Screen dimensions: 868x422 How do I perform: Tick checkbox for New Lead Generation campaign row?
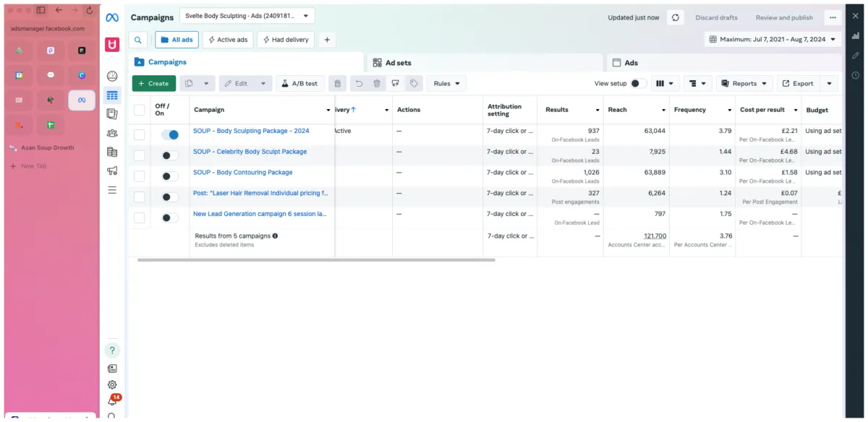pyautogui.click(x=140, y=218)
